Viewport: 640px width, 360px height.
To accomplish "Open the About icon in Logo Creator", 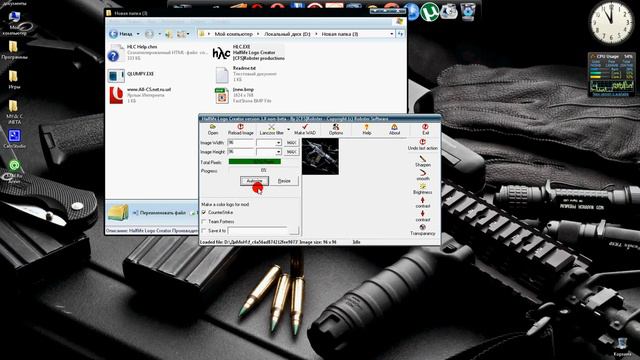I will pos(394,129).
